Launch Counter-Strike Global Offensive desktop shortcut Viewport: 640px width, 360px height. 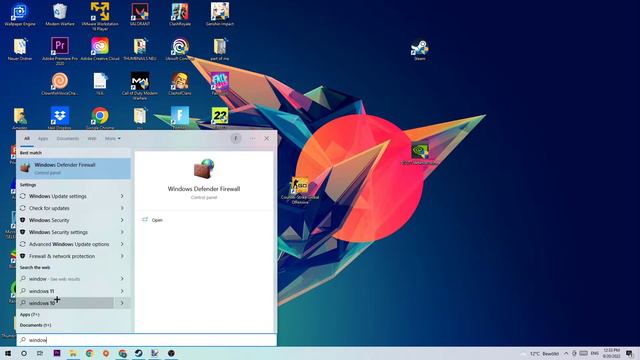tap(300, 191)
